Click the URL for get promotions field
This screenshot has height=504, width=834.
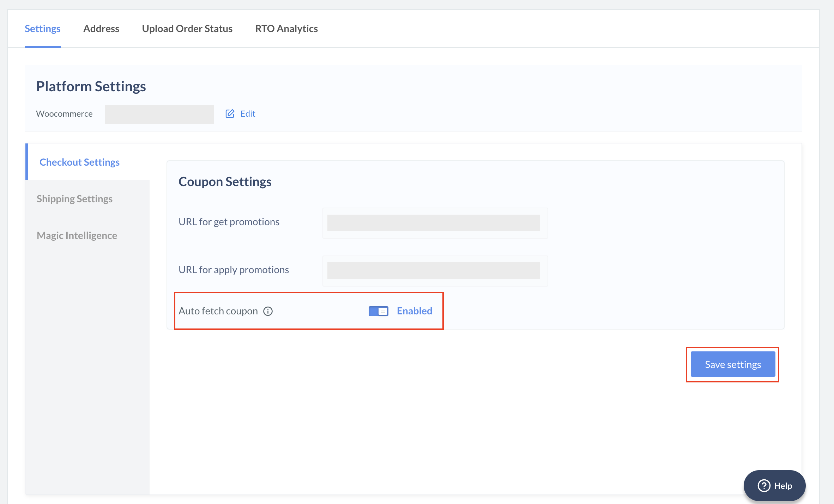click(435, 223)
